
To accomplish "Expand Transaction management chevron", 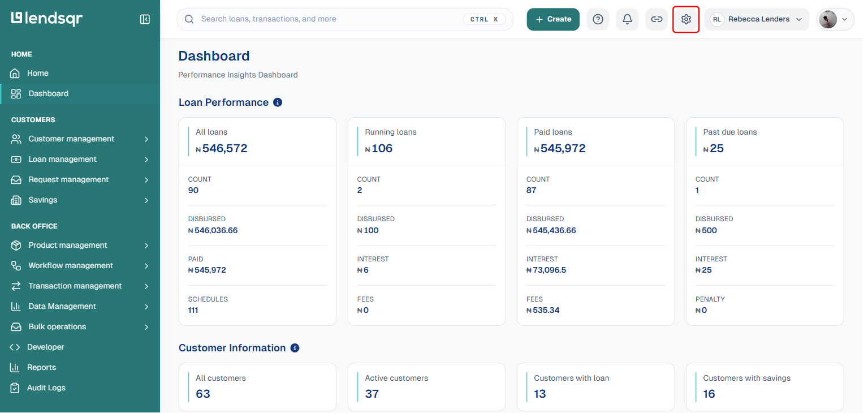I will [x=146, y=286].
